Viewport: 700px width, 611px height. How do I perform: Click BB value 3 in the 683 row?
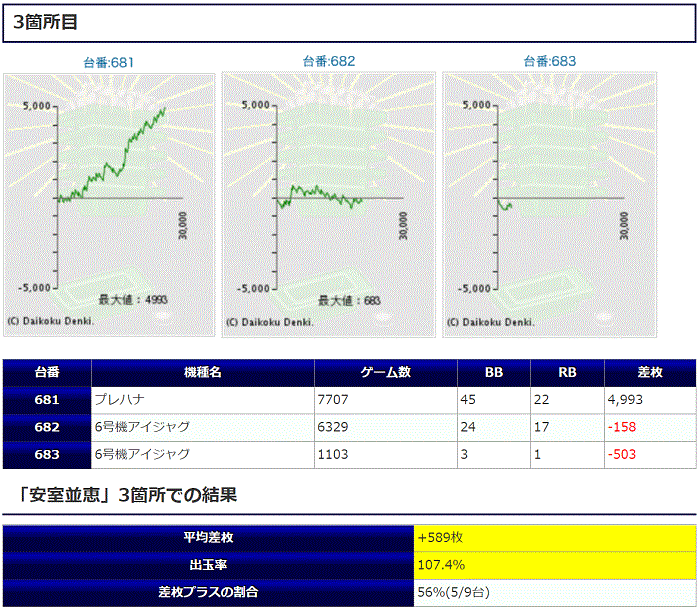pyautogui.click(x=494, y=455)
